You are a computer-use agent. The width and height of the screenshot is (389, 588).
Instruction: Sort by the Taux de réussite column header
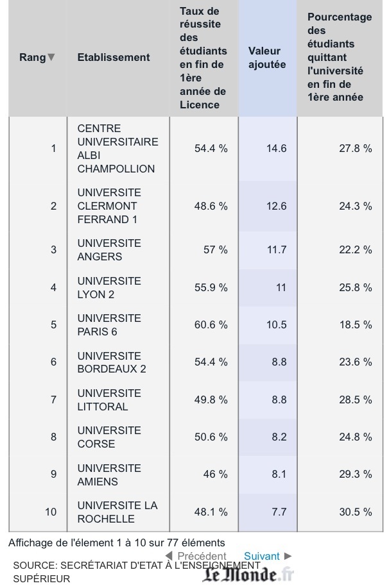pos(202,57)
